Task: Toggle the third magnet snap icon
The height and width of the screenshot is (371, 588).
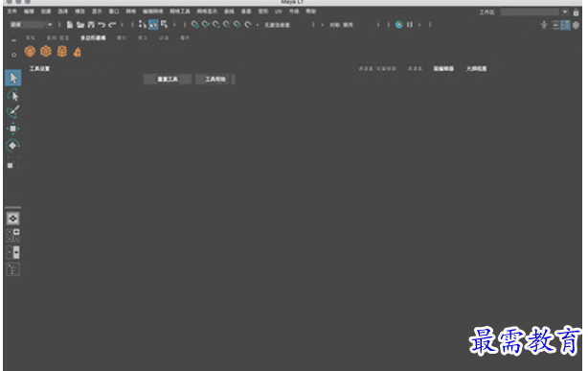Action: (x=216, y=25)
